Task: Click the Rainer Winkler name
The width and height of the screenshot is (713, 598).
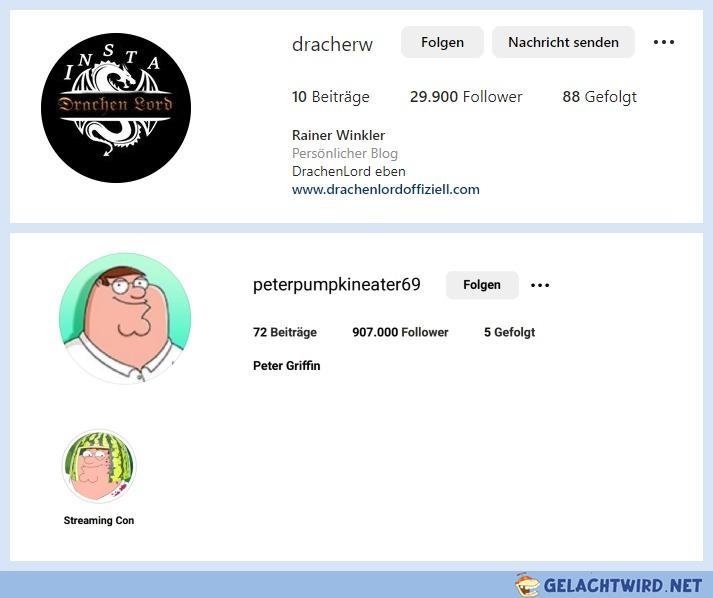Action: click(x=338, y=135)
